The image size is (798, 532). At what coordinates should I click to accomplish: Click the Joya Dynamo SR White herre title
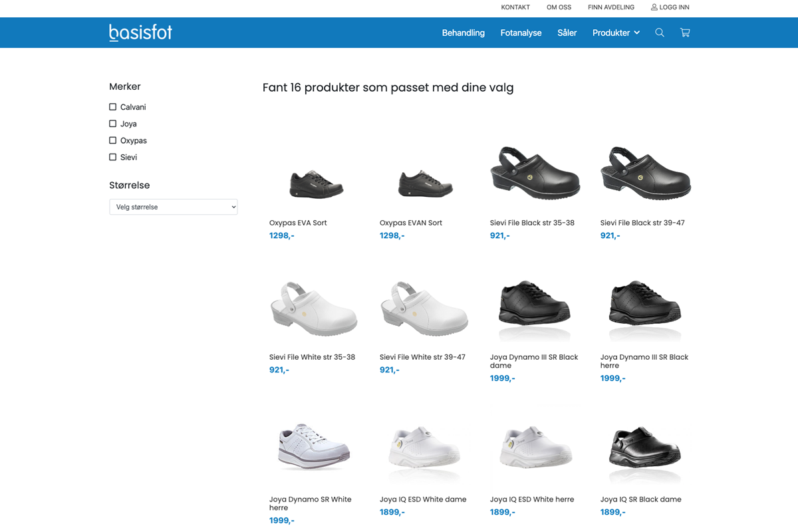[x=310, y=503]
